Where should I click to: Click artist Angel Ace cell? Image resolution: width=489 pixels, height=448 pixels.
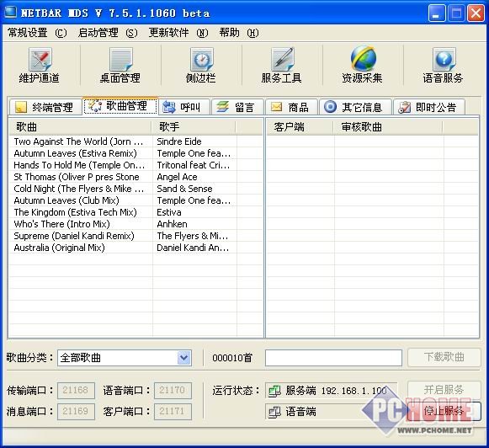coord(177,177)
